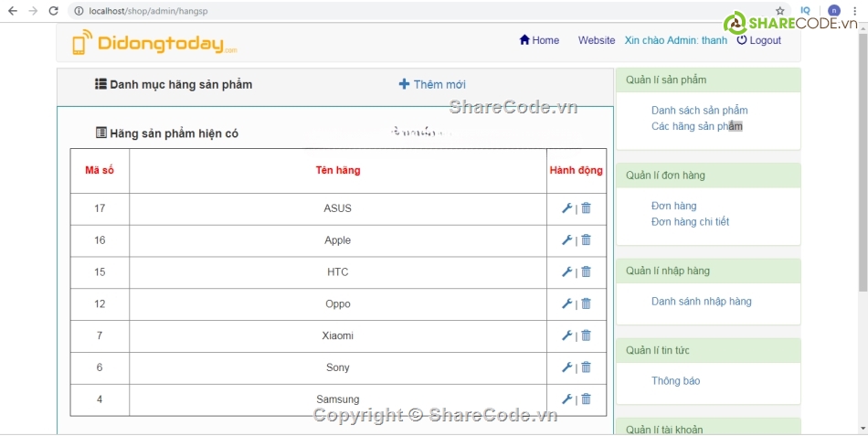This screenshot has height=436, width=868.
Task: Delete the Sony brand via trash icon
Action: 587,367
